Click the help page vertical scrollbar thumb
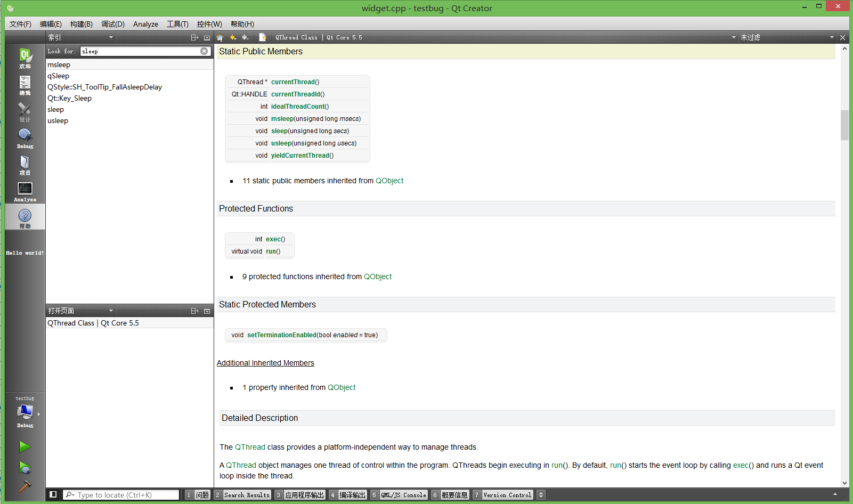The width and height of the screenshot is (853, 504). [844, 125]
